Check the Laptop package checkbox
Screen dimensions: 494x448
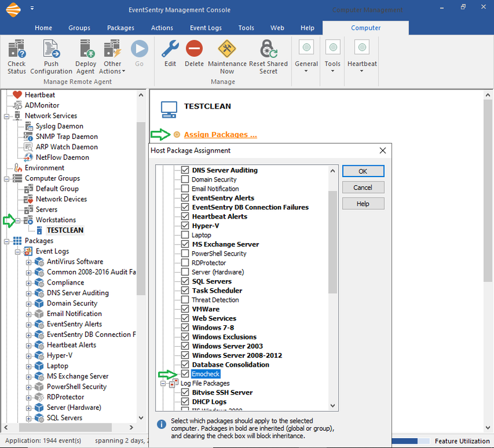185,235
